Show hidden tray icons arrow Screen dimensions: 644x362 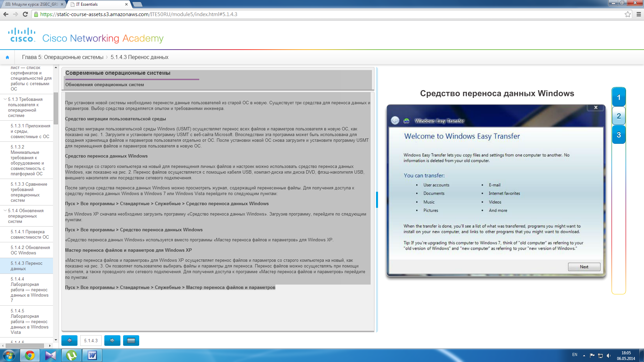tap(584, 356)
